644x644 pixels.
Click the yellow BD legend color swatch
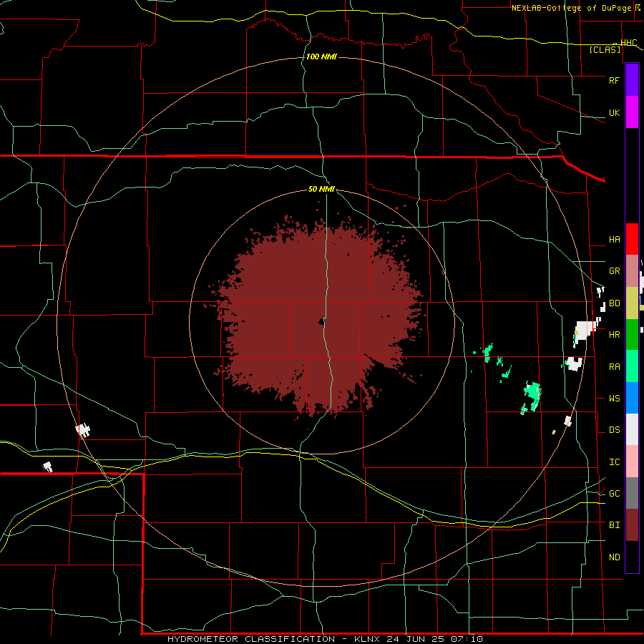click(x=632, y=303)
